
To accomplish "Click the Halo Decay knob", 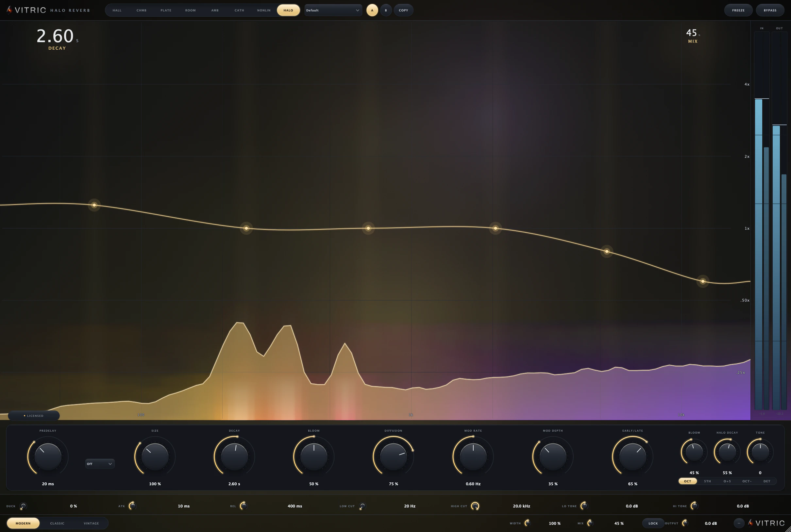I will click(x=727, y=452).
